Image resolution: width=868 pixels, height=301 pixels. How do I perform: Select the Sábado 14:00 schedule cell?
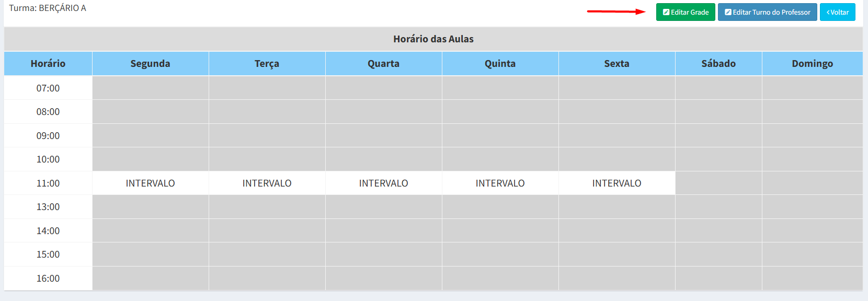(x=718, y=230)
